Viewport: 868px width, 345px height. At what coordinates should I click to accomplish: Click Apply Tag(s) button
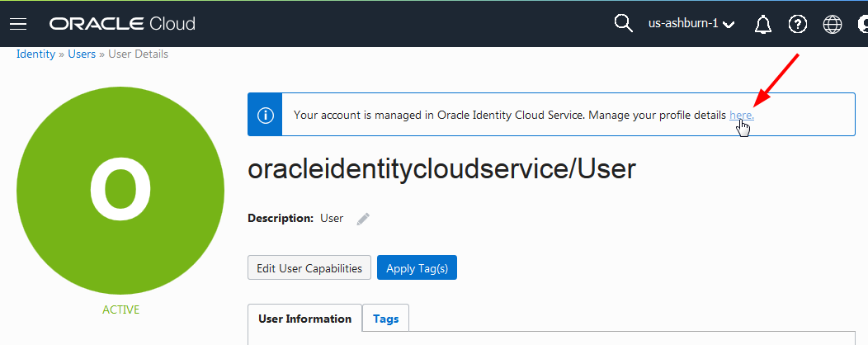pos(417,268)
